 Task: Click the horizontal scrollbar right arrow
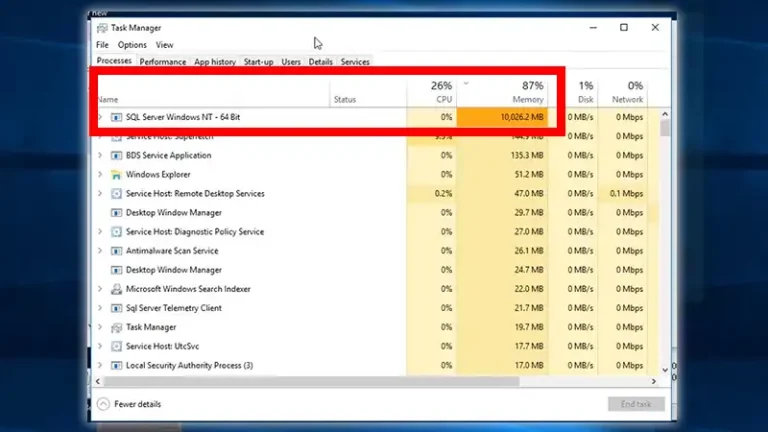(x=653, y=381)
